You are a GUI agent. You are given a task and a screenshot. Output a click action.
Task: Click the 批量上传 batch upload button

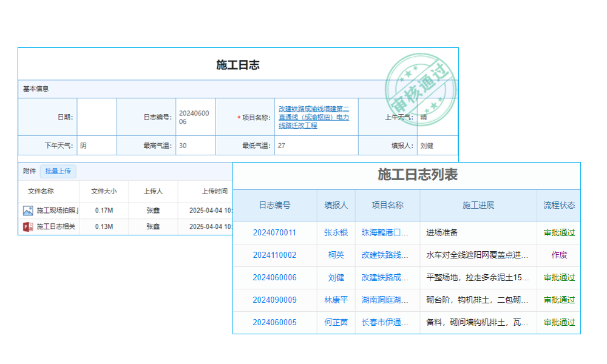58,172
